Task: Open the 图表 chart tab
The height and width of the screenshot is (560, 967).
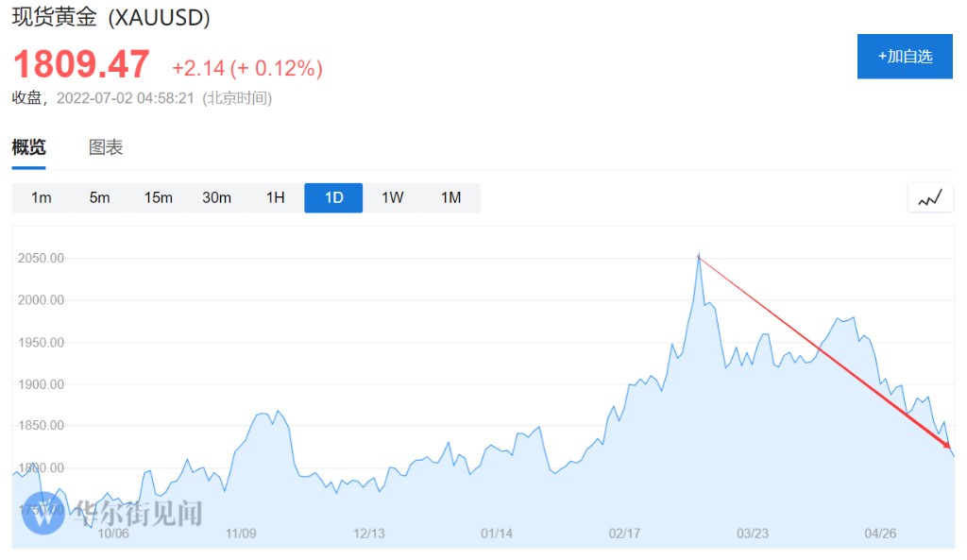Action: point(106,147)
